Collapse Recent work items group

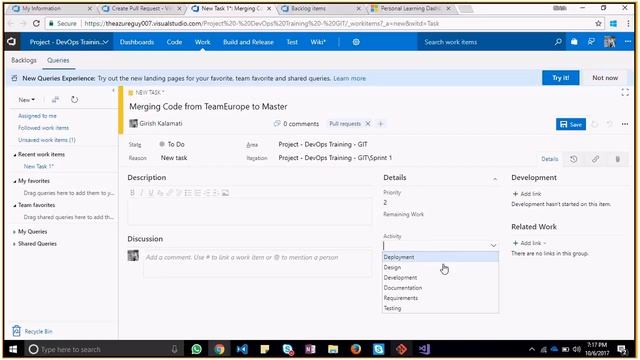pos(15,155)
